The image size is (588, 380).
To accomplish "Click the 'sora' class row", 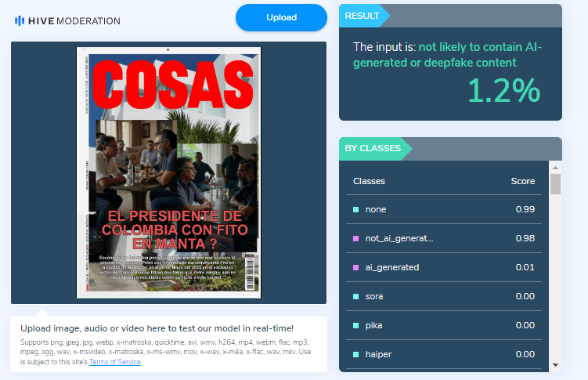I will pyautogui.click(x=444, y=296).
